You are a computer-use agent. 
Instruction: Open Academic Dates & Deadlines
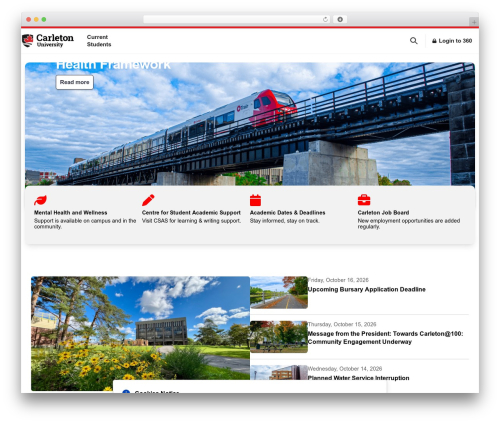(x=287, y=213)
